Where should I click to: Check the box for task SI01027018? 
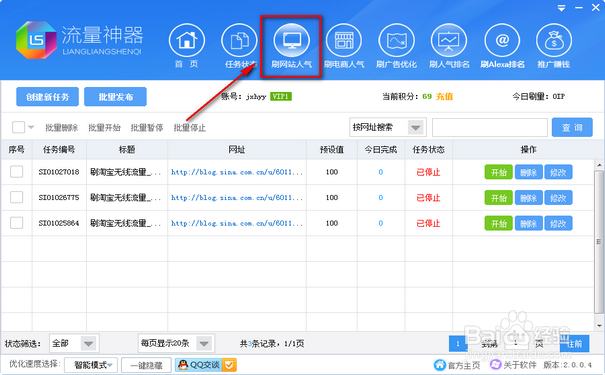tap(17, 172)
